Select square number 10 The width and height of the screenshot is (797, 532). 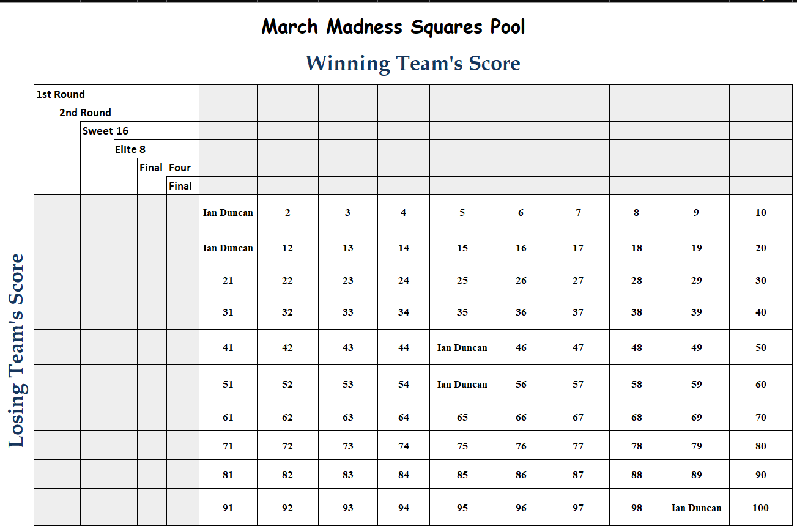760,213
